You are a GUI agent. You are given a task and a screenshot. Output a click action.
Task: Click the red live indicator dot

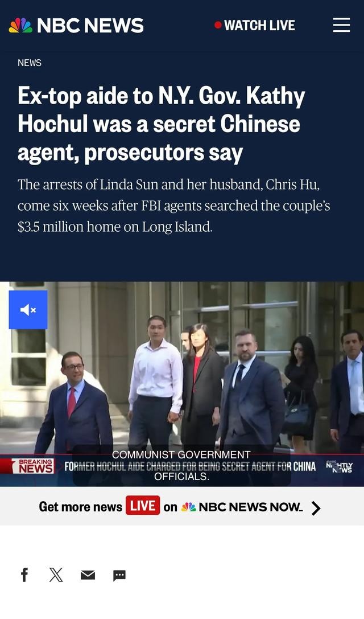[218, 25]
